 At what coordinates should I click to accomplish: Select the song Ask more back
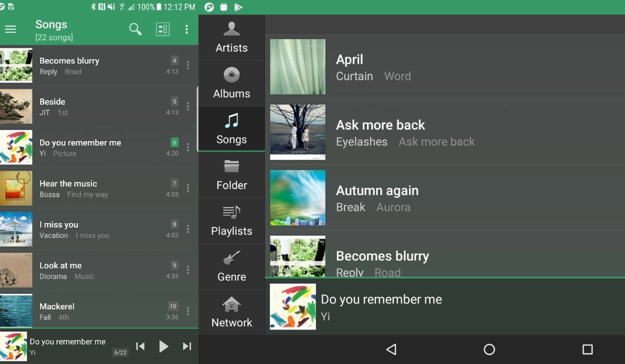point(417,132)
